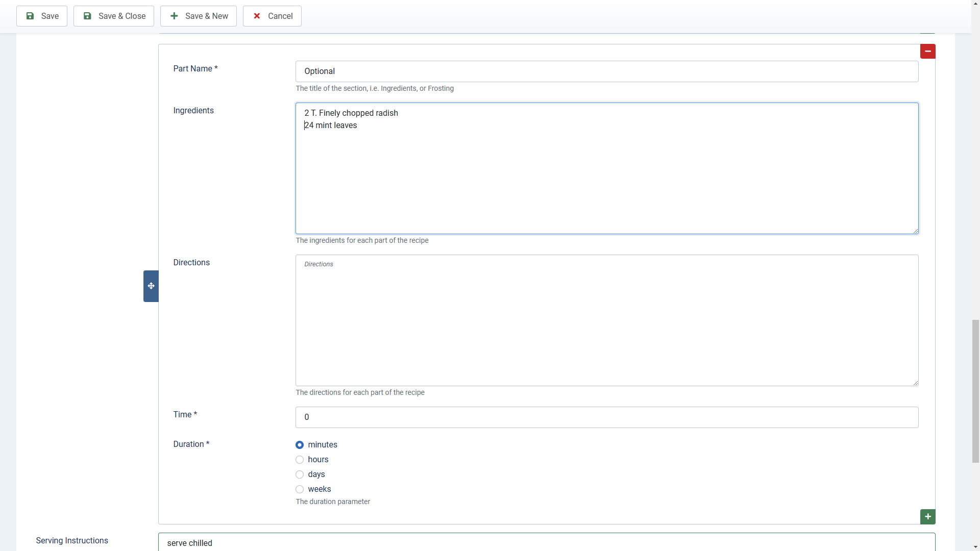980x551 pixels.
Task: Click inside the Directions text area
Action: tap(606, 321)
